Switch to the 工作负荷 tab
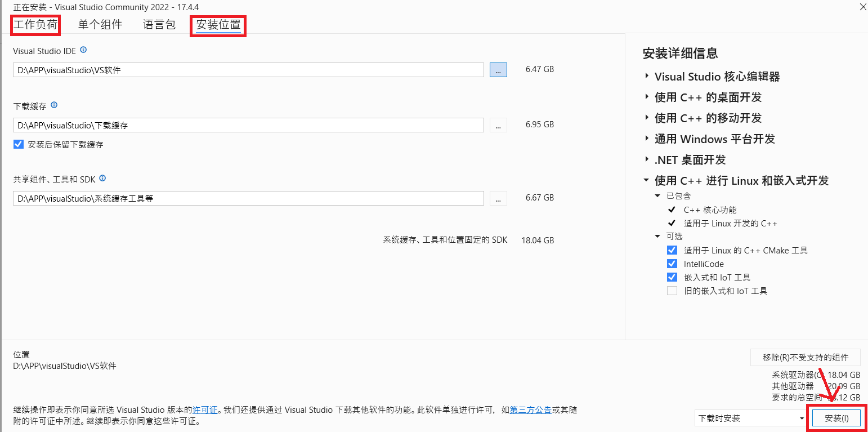 pos(36,25)
